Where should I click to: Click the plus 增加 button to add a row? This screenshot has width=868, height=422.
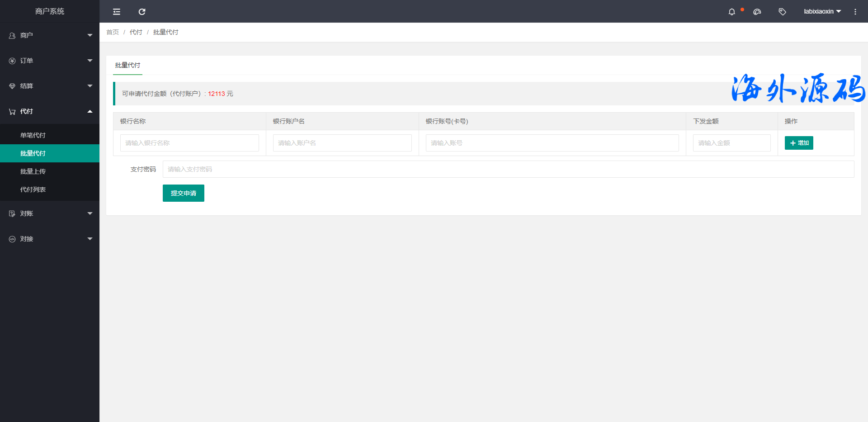(x=799, y=143)
